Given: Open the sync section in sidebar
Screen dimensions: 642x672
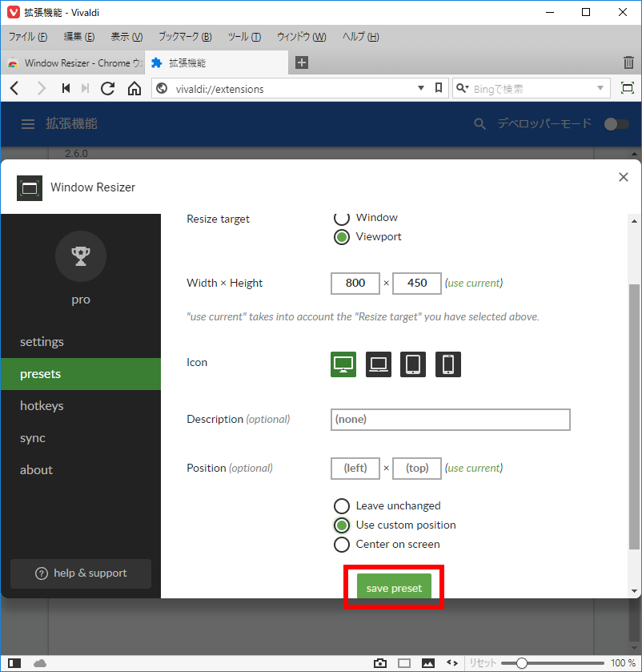Looking at the screenshot, I should pyautogui.click(x=81, y=438).
